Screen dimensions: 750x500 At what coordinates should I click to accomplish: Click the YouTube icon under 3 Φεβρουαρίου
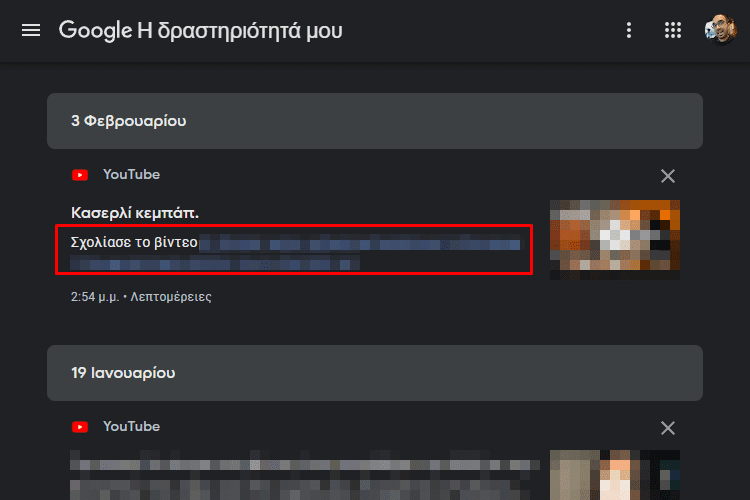80,175
